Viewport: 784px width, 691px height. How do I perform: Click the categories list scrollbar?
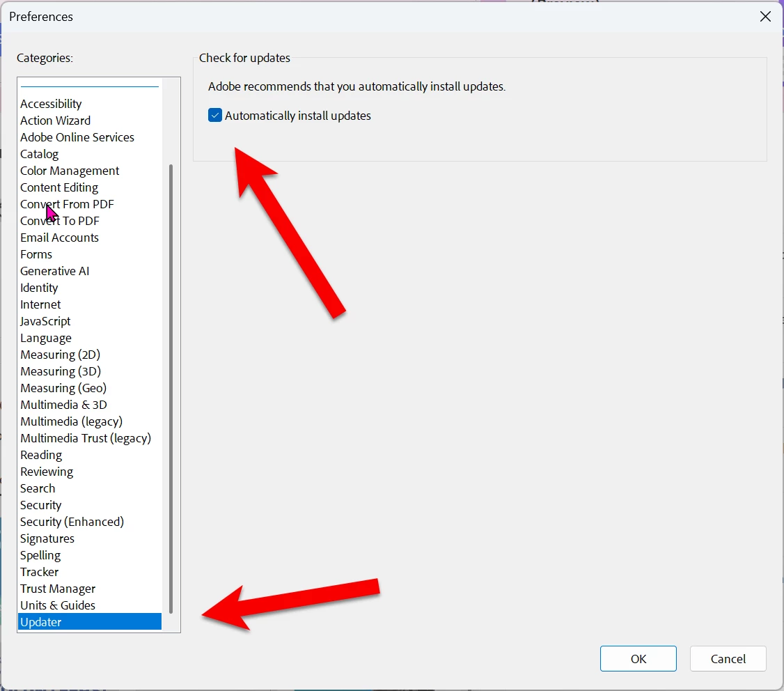tap(171, 389)
